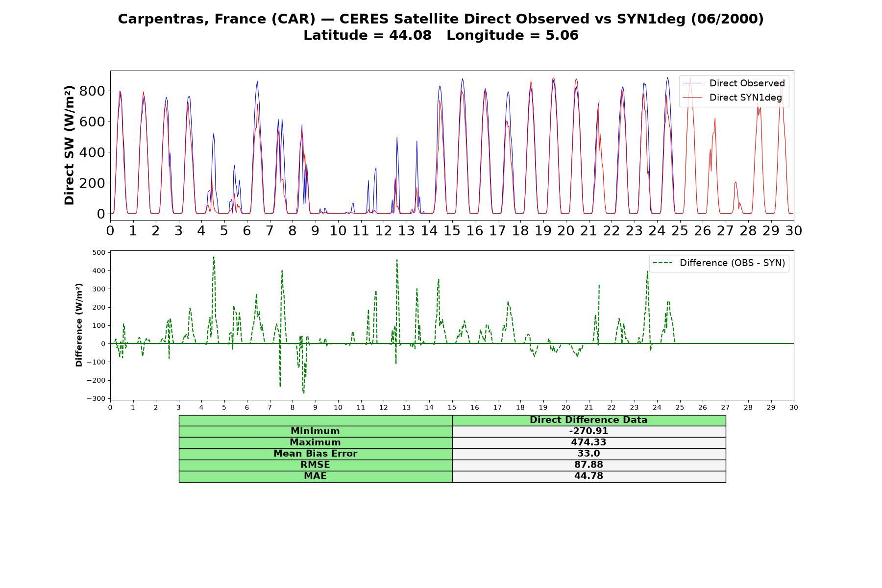Viewport: 882px width, 588px height.
Task: Select the Maximum value 474.33 cell
Action: point(588,442)
